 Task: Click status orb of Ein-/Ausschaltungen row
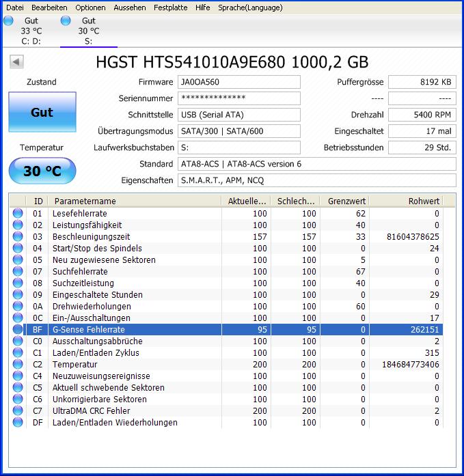click(18, 318)
